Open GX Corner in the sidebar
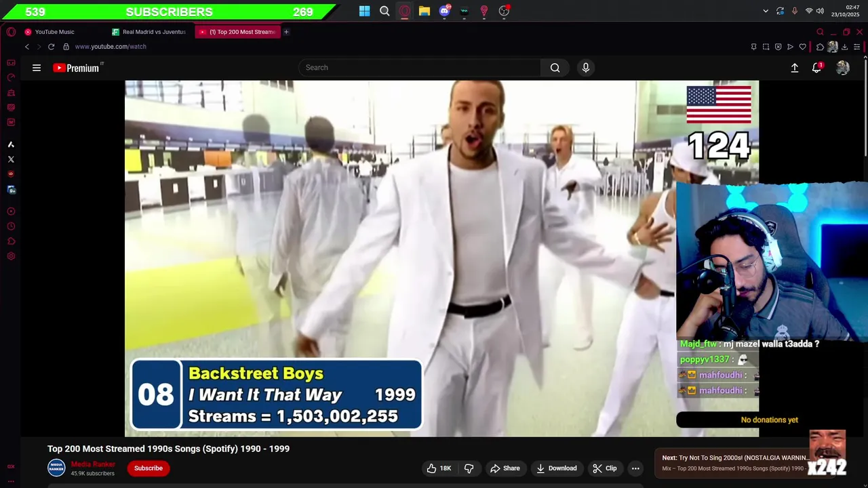 (11, 62)
